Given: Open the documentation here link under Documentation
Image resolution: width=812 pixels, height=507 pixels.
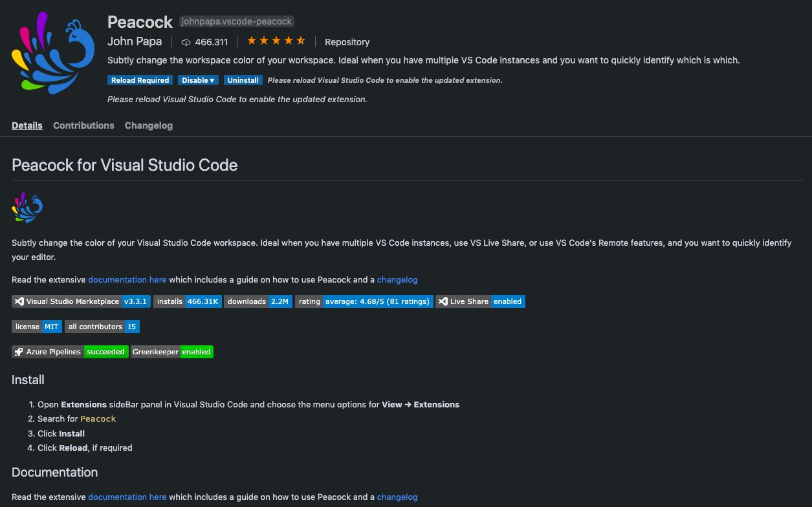Looking at the screenshot, I should click(127, 497).
